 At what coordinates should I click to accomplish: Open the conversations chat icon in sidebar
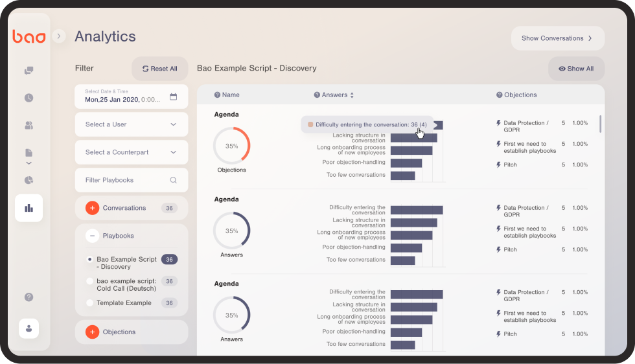pyautogui.click(x=29, y=71)
